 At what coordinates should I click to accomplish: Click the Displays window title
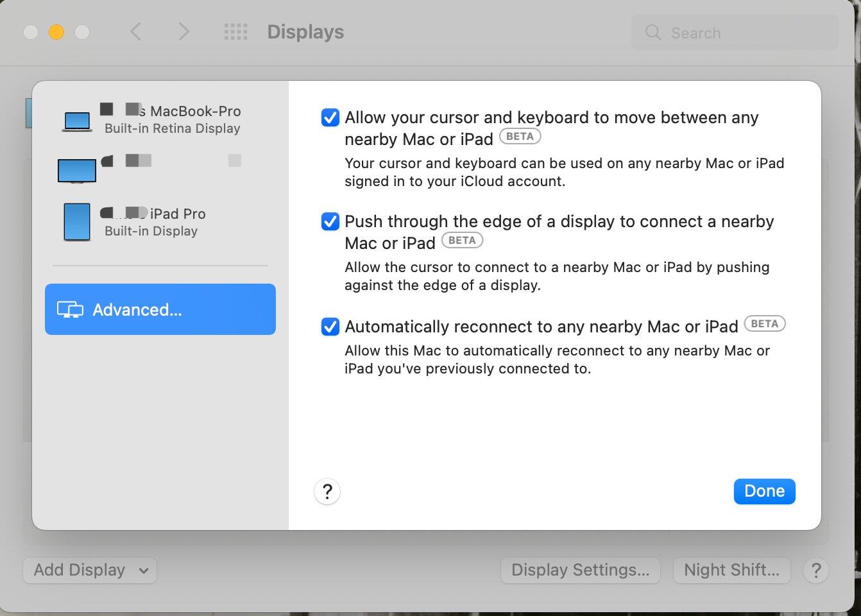click(x=305, y=32)
